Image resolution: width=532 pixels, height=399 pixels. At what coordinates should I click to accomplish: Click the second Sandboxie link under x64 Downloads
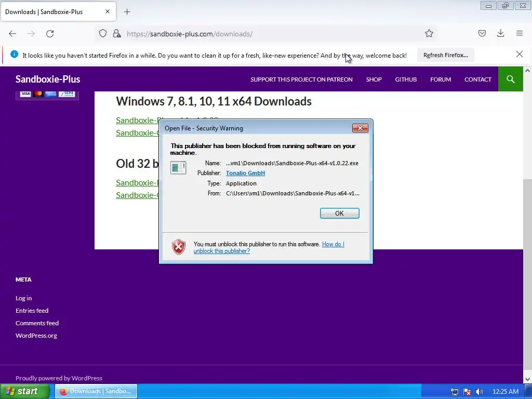(137, 132)
